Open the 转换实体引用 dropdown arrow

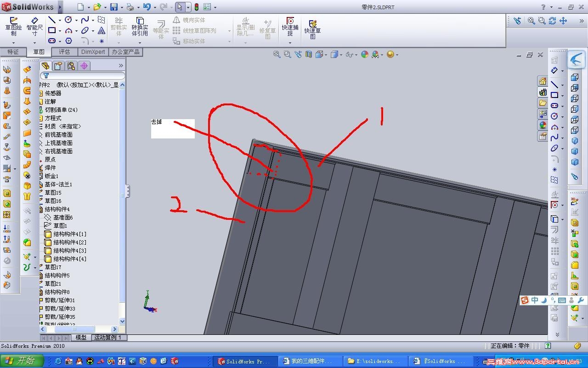click(140, 43)
